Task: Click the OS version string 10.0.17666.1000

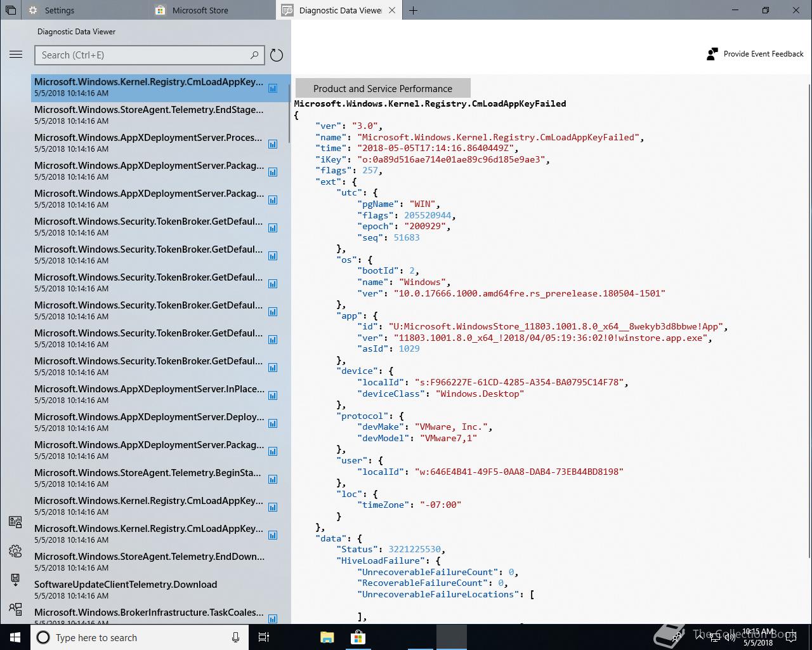Action: pos(530,293)
